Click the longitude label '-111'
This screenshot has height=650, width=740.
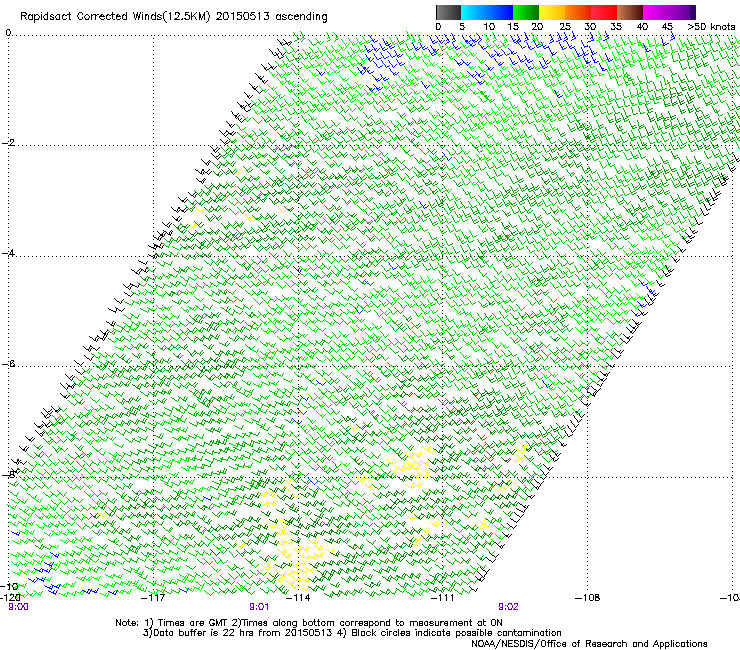pyautogui.click(x=443, y=598)
